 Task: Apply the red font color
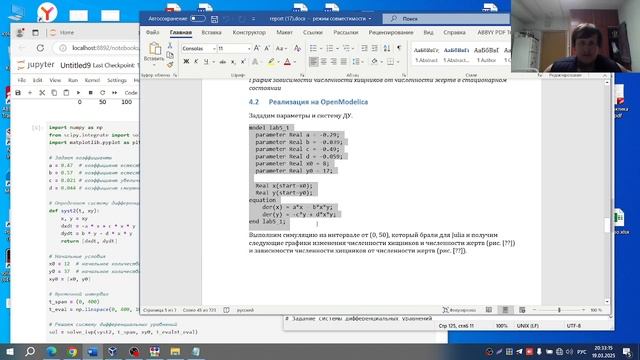point(287,62)
